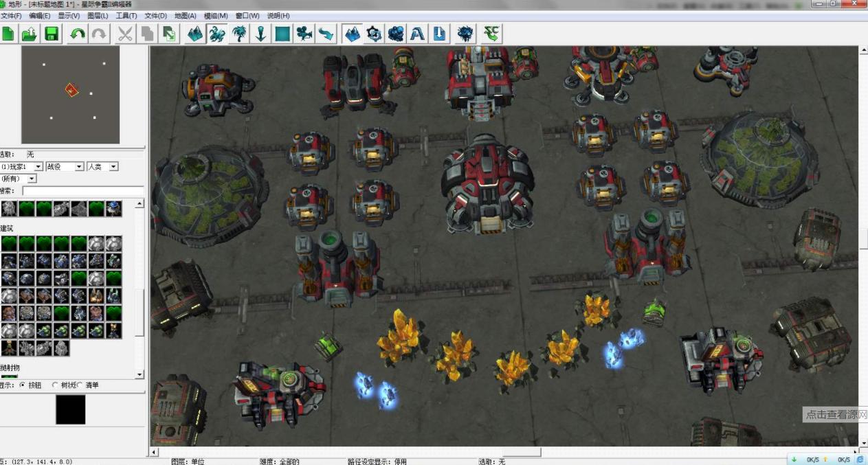Test the map with the SC icon
The image size is (868, 465).
[x=491, y=33]
